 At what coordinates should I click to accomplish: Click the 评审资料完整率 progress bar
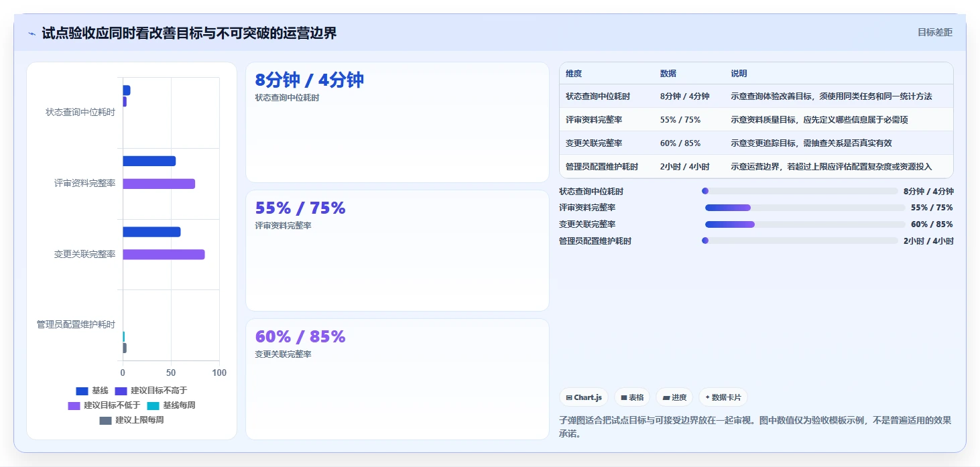click(x=805, y=208)
